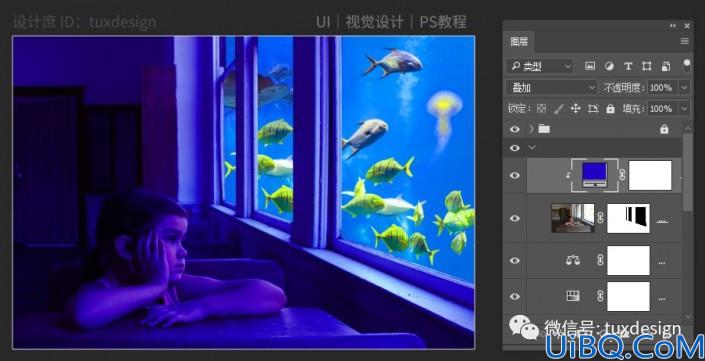The height and width of the screenshot is (361, 705).
Task: Hide the collapsed folder group via eye icon
Action: [x=515, y=129]
